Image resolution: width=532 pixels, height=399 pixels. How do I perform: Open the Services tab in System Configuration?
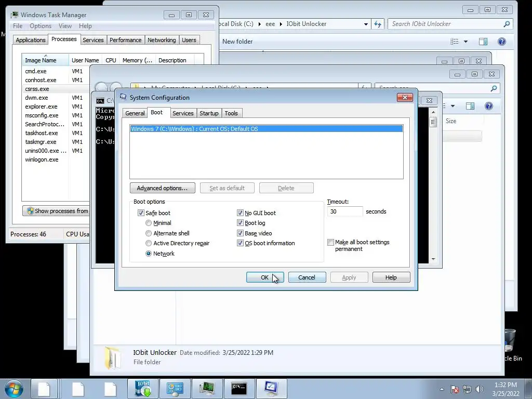(x=183, y=113)
